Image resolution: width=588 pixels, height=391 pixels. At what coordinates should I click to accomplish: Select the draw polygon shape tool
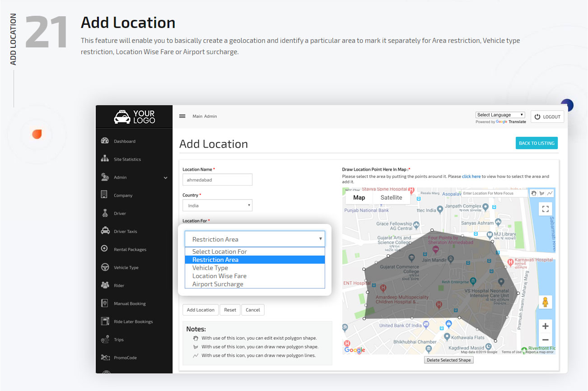pyautogui.click(x=541, y=193)
